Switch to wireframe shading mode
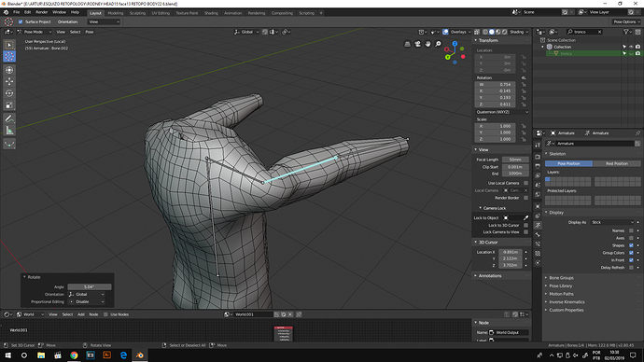The height and width of the screenshot is (362, 644). [485, 32]
